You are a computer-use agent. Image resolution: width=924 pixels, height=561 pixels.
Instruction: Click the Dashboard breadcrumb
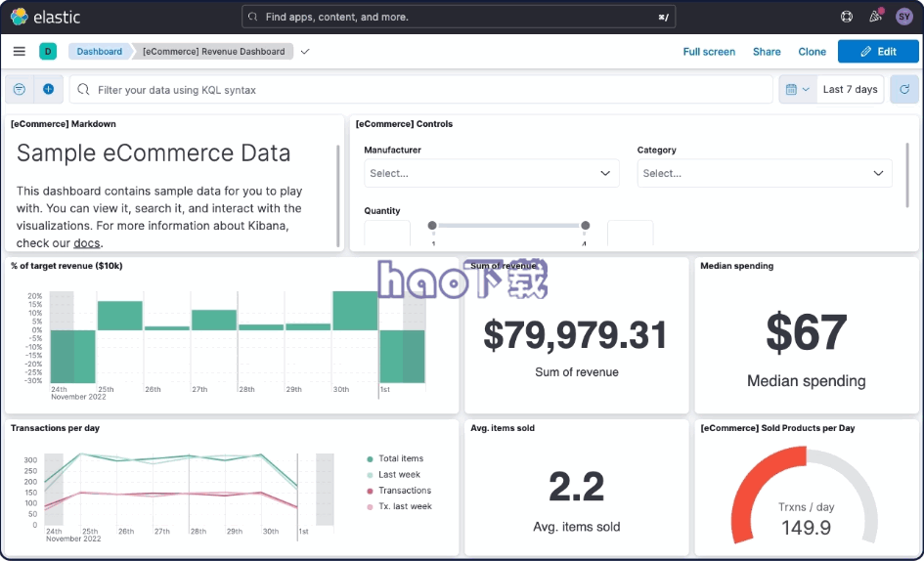coord(100,52)
